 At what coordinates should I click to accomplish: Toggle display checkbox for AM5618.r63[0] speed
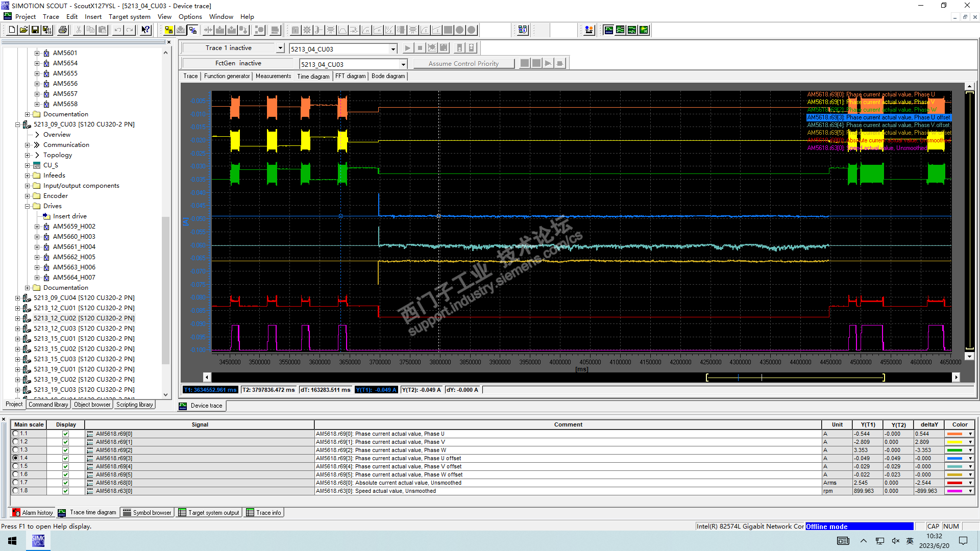[x=65, y=491]
